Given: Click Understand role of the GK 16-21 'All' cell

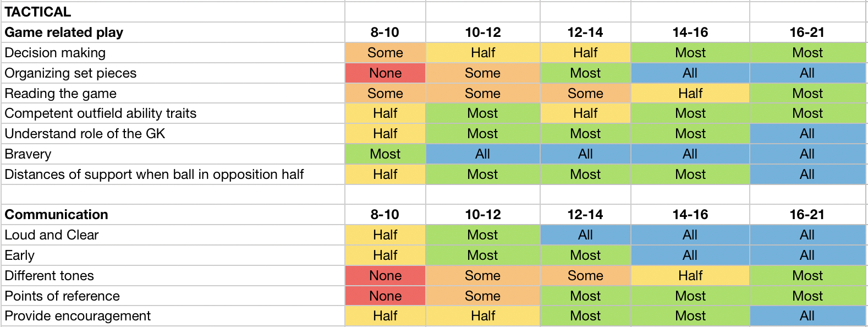Looking at the screenshot, I should (807, 134).
